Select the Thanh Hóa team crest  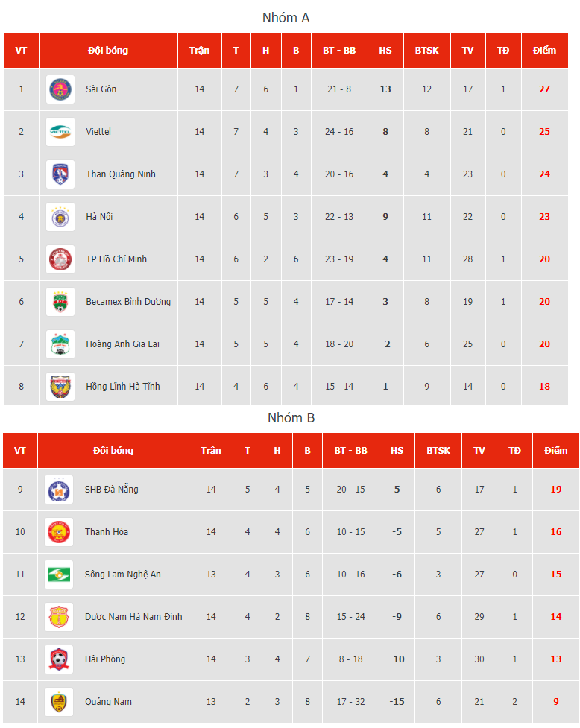tap(59, 532)
